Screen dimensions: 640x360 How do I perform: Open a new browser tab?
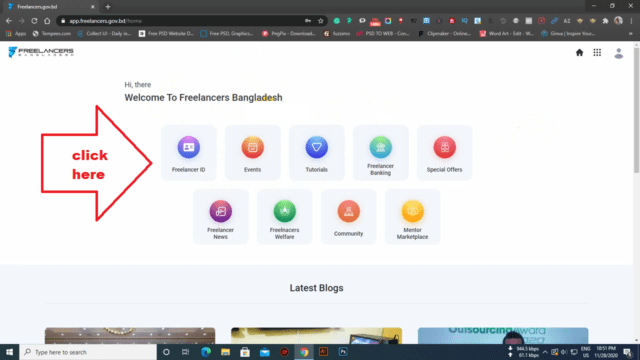tap(108, 7)
